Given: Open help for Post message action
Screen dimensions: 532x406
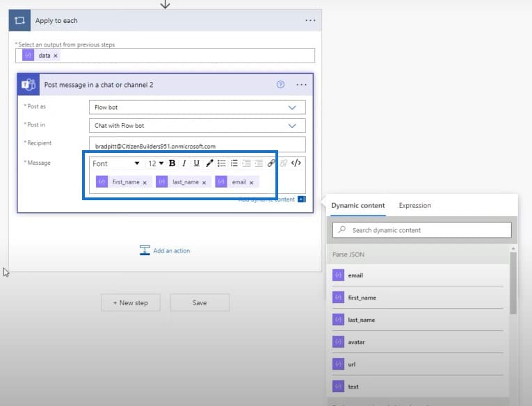Looking at the screenshot, I should coord(280,84).
